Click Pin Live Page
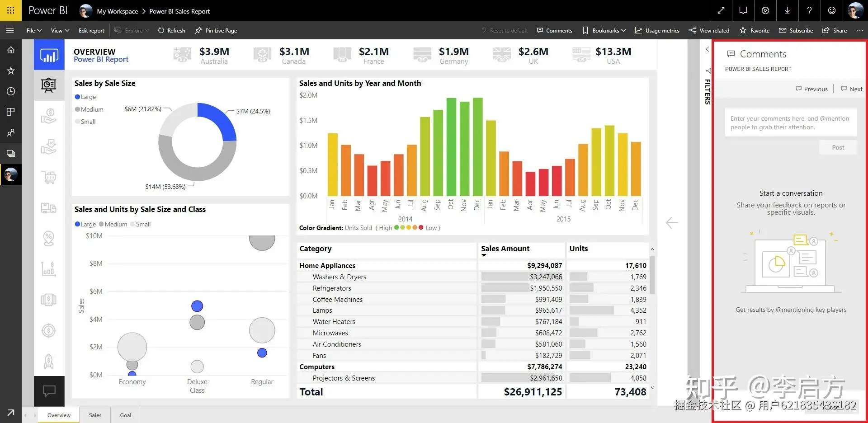This screenshot has height=423, width=868. click(x=216, y=30)
